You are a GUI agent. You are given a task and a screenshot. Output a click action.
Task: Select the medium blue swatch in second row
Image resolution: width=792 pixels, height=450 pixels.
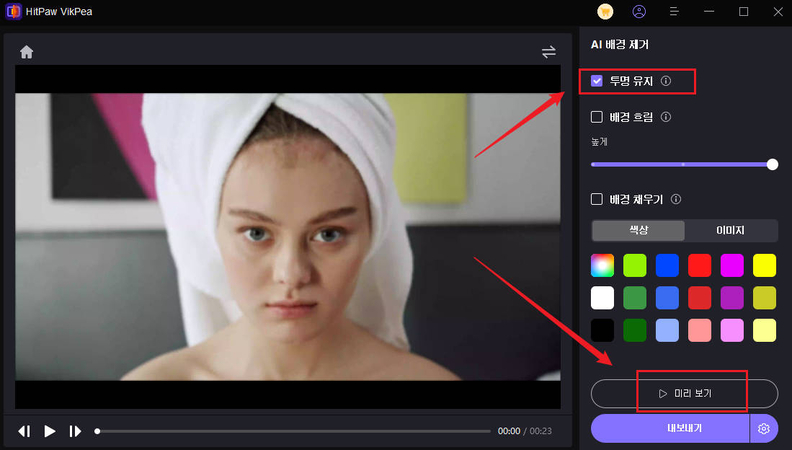click(x=667, y=298)
